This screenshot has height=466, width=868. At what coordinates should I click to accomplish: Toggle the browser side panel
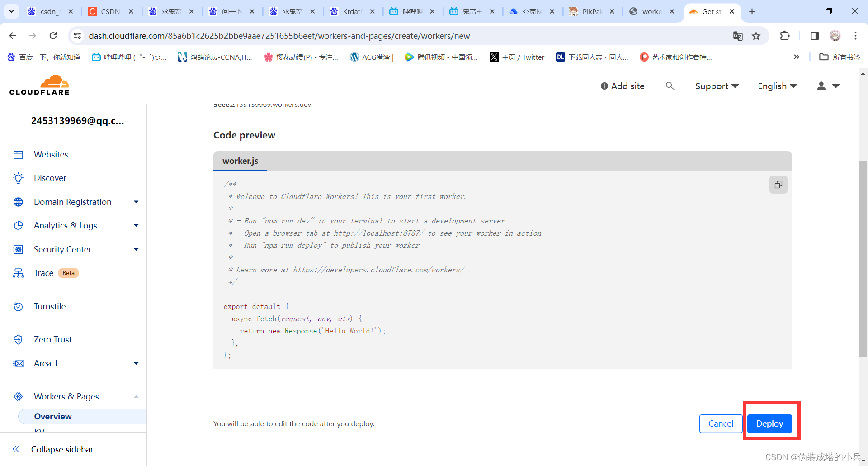click(814, 36)
